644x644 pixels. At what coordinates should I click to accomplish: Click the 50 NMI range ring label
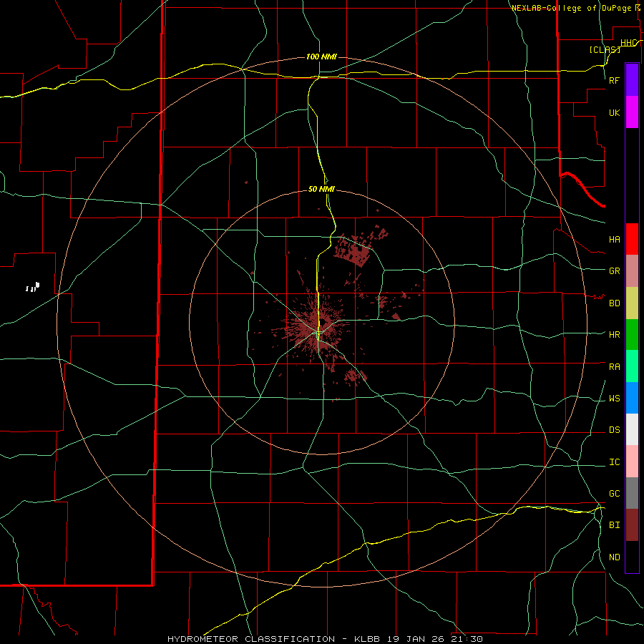pyautogui.click(x=321, y=189)
